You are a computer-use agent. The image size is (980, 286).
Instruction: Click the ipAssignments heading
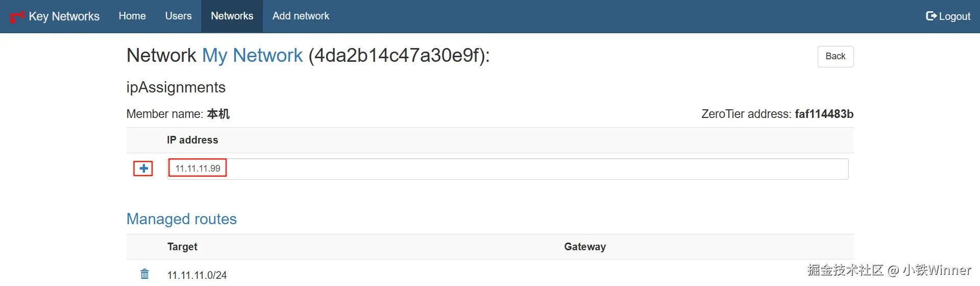pyautogui.click(x=176, y=87)
